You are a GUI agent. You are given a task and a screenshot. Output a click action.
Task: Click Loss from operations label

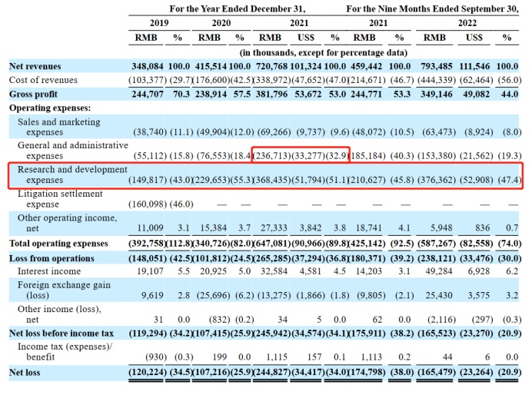pyautogui.click(x=52, y=258)
